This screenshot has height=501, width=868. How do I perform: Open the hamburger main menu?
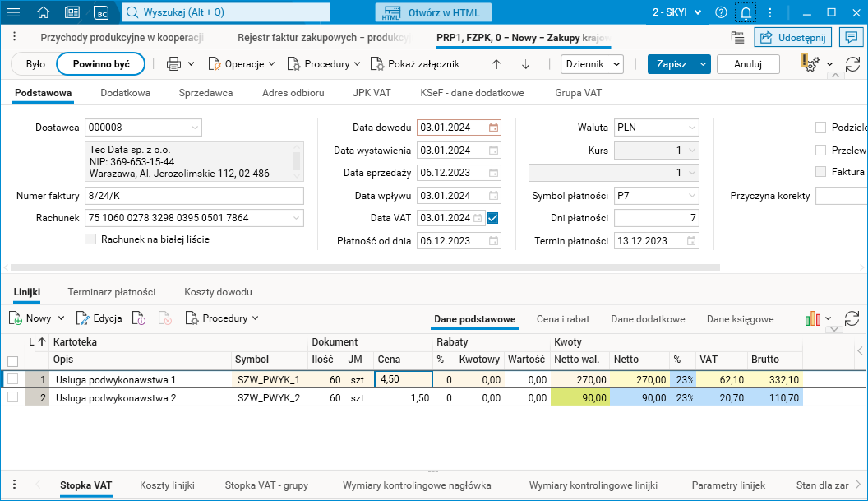point(13,12)
